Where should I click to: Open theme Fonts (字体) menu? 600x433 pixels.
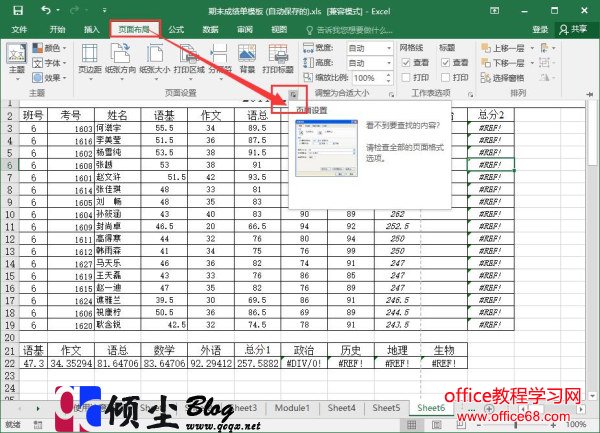[49, 63]
